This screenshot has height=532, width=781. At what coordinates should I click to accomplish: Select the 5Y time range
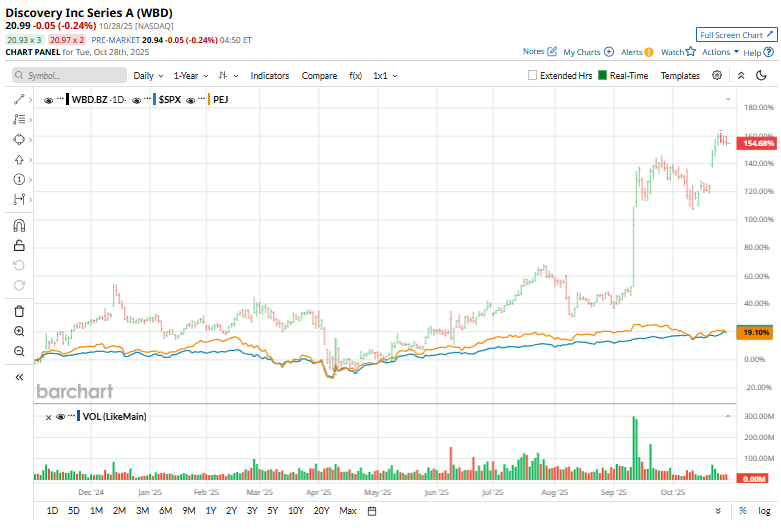[x=272, y=511]
